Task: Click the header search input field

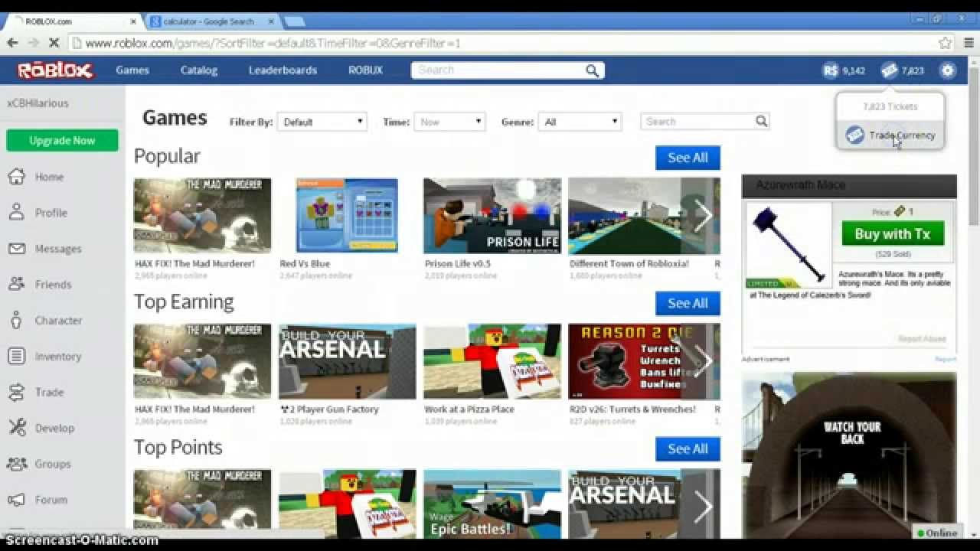Action: click(498, 70)
